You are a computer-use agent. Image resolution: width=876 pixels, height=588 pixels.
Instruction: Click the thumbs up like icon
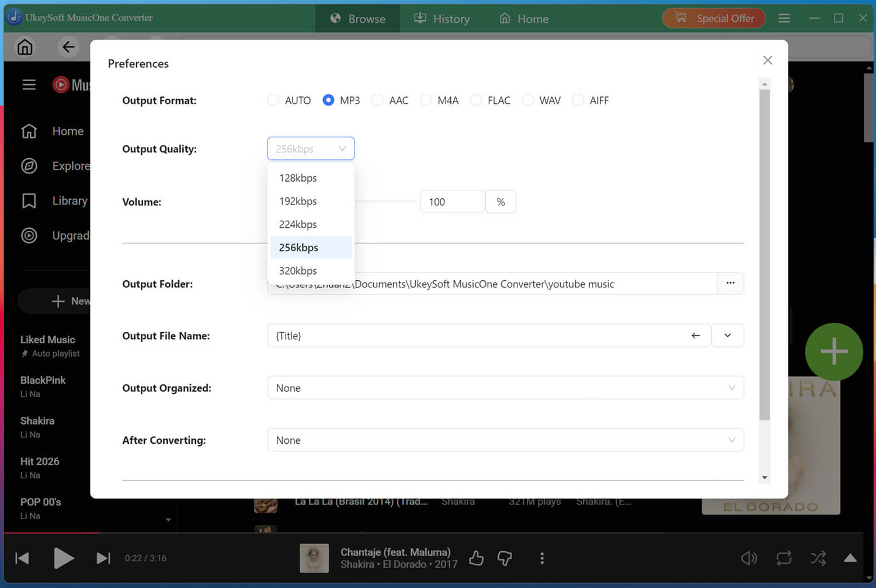[x=477, y=558]
